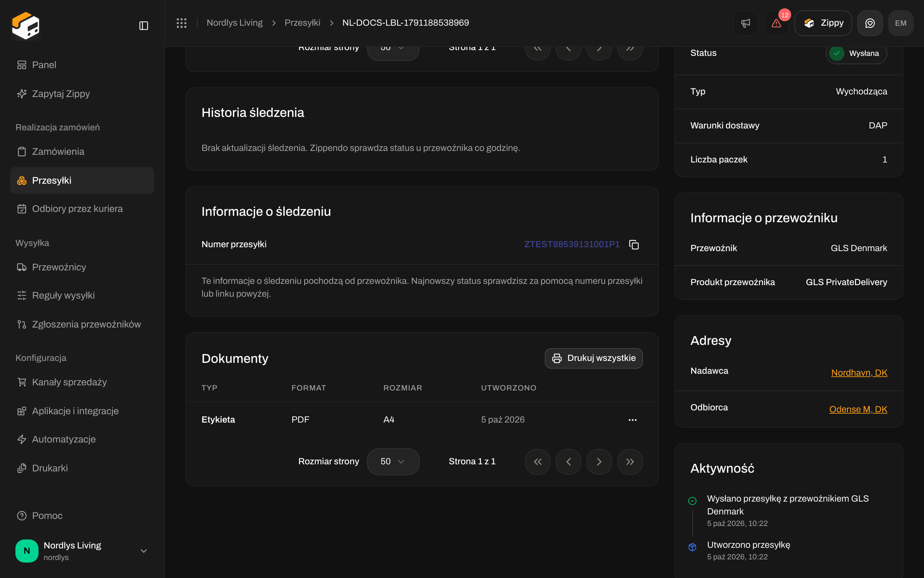Click Drukuj wszystkie button
The width and height of the screenshot is (924, 578).
(x=593, y=358)
